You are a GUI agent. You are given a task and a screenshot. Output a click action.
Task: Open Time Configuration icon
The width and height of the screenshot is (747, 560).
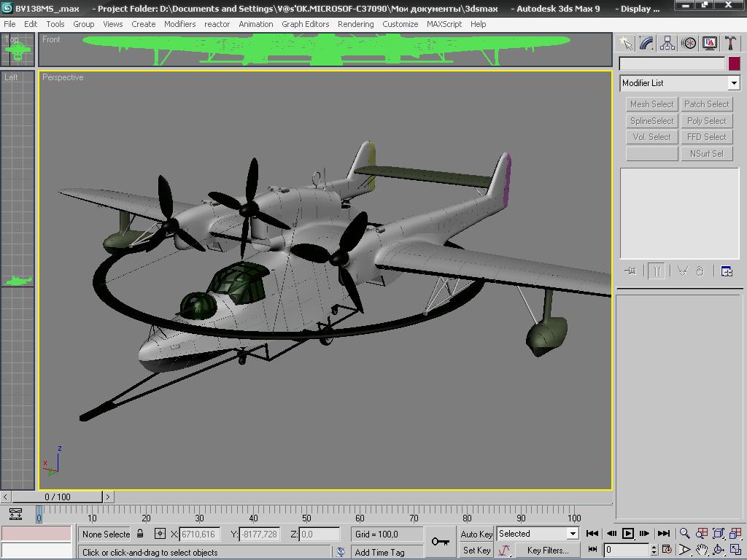(x=667, y=550)
